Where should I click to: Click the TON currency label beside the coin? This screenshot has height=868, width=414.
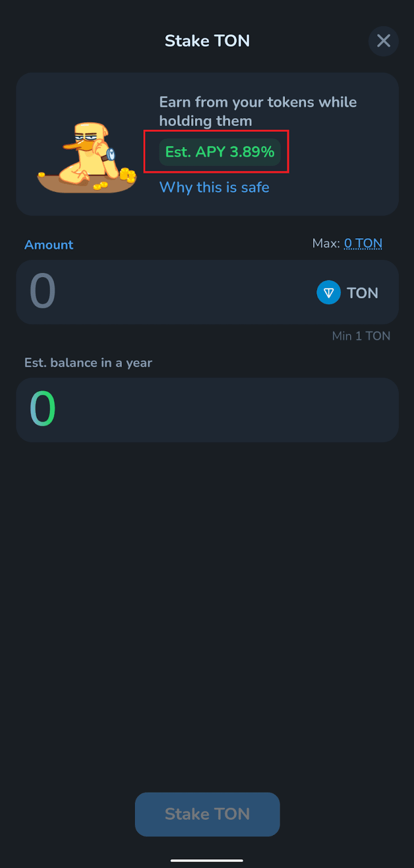(363, 293)
